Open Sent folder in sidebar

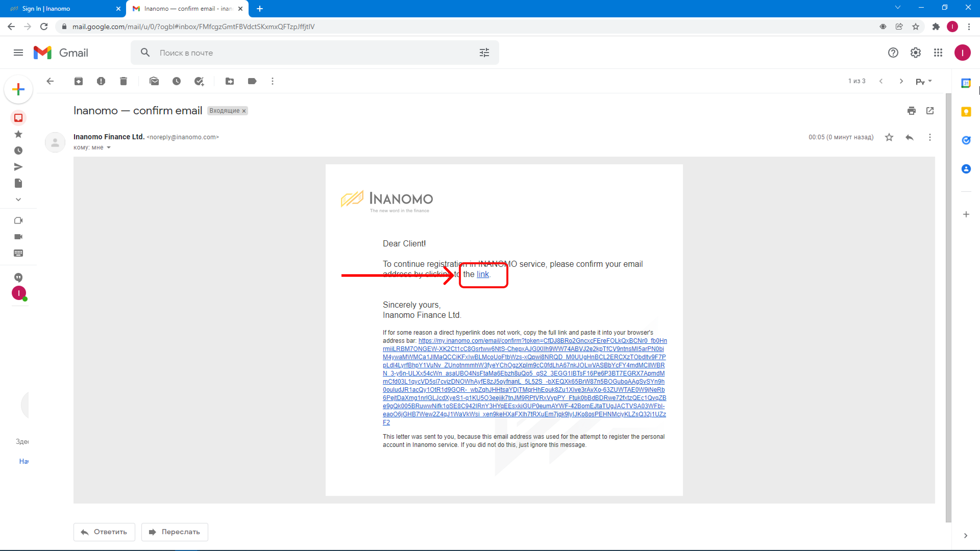[18, 167]
